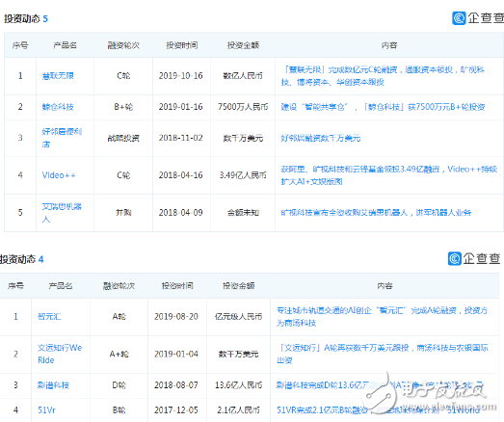The image size is (504, 422).
Task: Click A轮 round in 智元汇 row
Action: (119, 317)
